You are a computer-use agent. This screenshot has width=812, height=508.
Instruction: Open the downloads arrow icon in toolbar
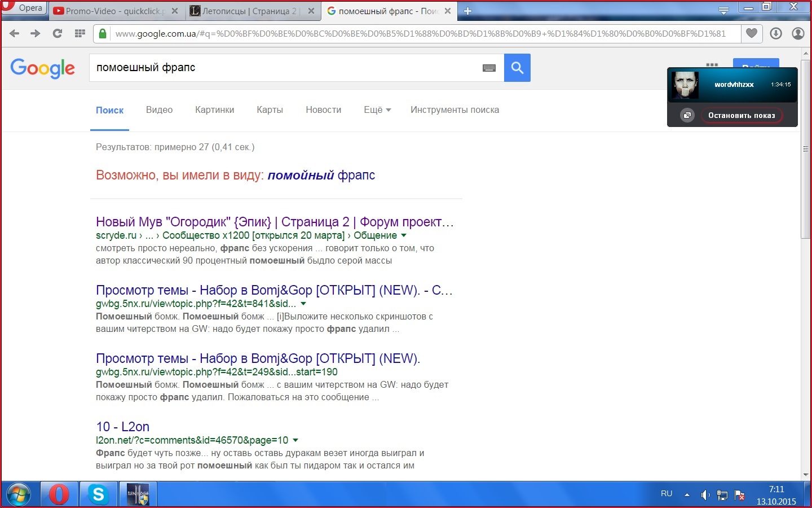pos(776,33)
